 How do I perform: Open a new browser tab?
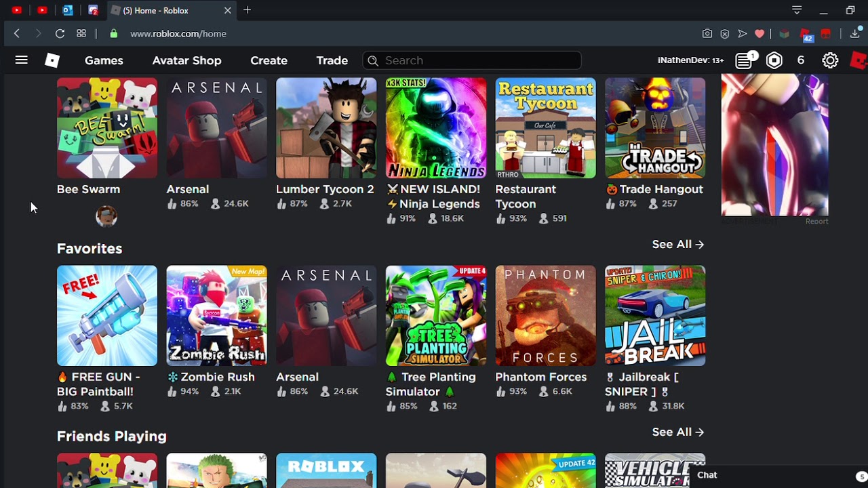pyautogui.click(x=247, y=10)
